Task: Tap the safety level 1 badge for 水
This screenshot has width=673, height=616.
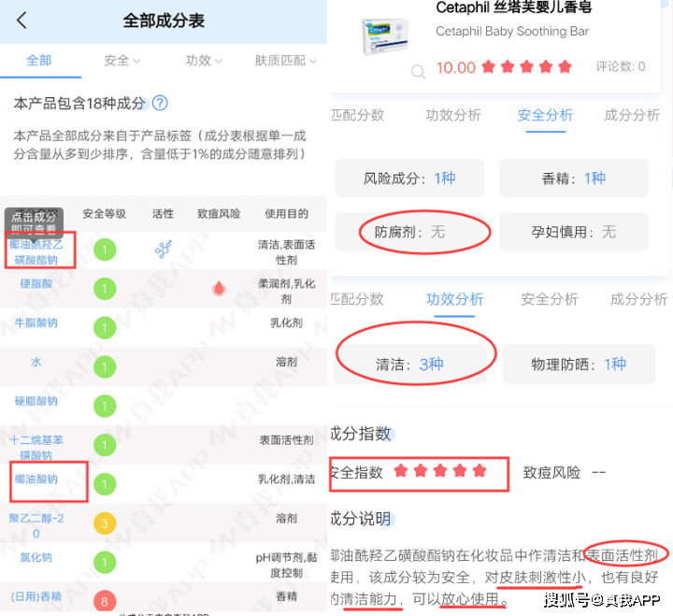Action: (x=105, y=367)
